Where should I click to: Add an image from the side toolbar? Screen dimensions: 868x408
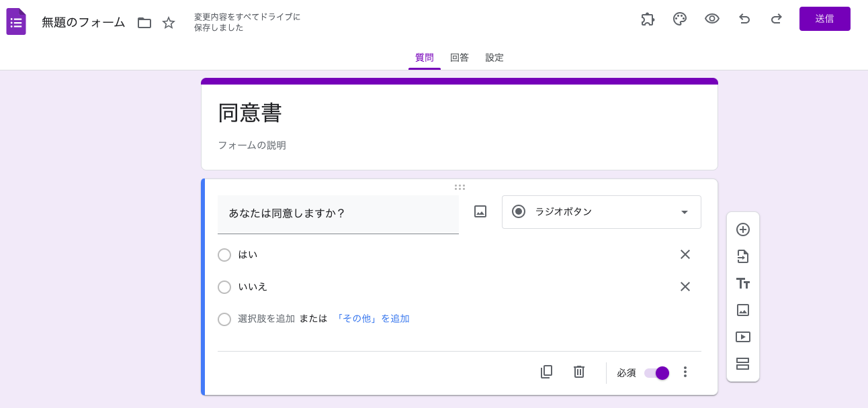(743, 310)
